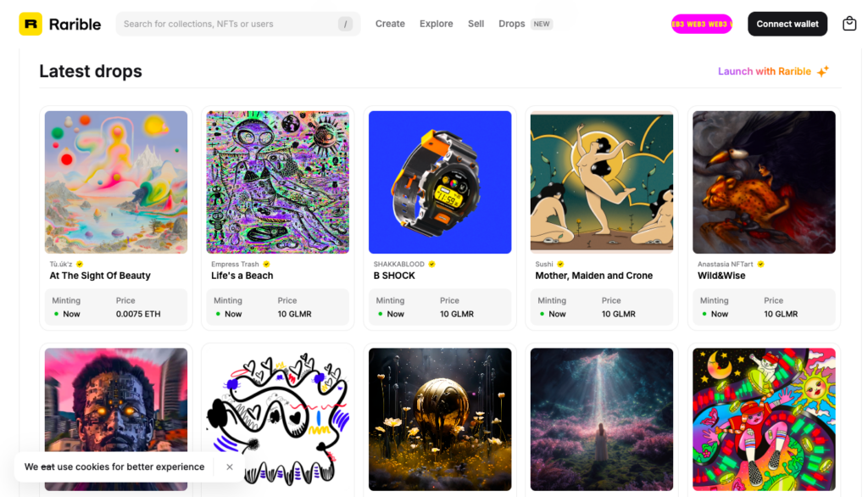
Task: Click verified badge next to Empress Trash
Action: 266,265
